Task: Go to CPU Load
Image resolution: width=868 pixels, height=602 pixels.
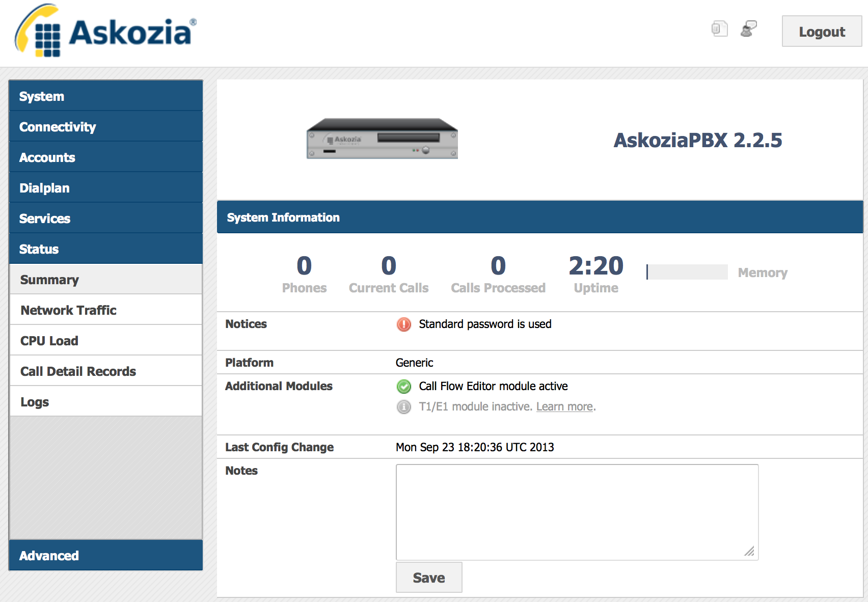Action: click(x=106, y=340)
